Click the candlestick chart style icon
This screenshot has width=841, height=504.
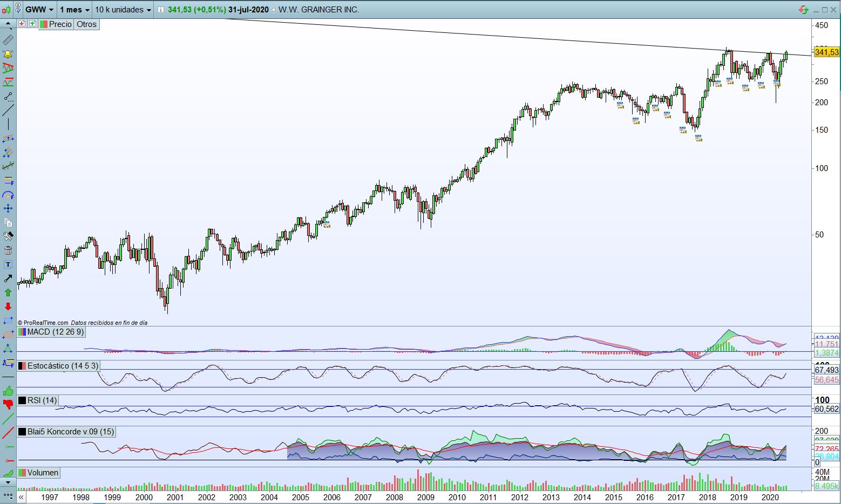[6, 10]
